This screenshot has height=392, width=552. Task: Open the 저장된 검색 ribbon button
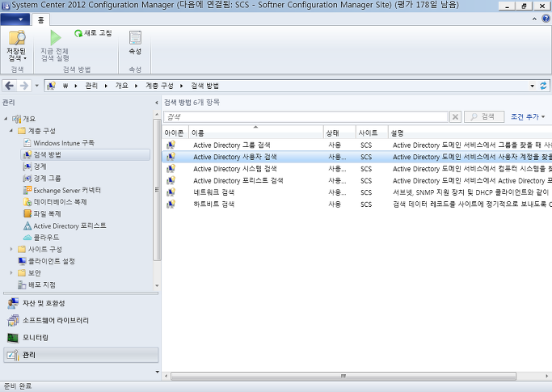(16, 46)
